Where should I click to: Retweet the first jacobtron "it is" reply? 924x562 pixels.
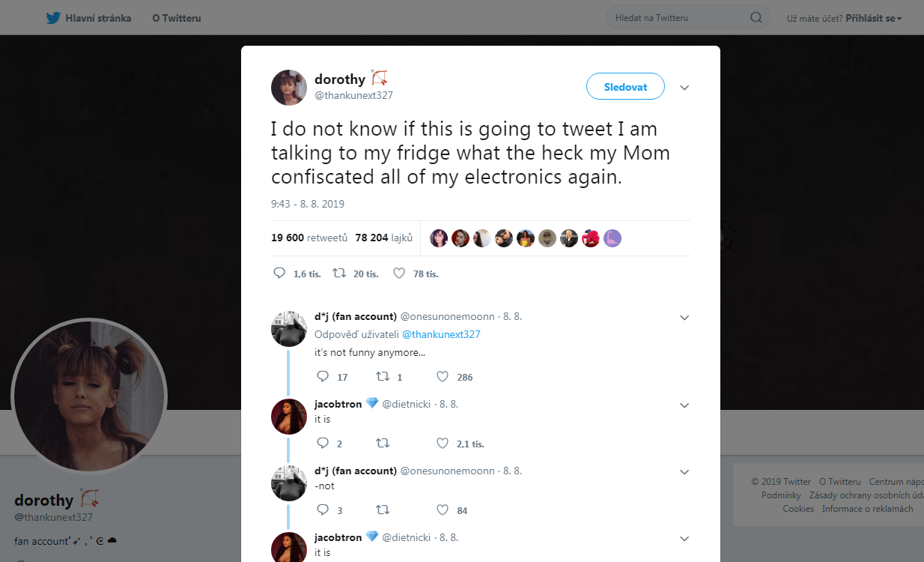coord(383,443)
